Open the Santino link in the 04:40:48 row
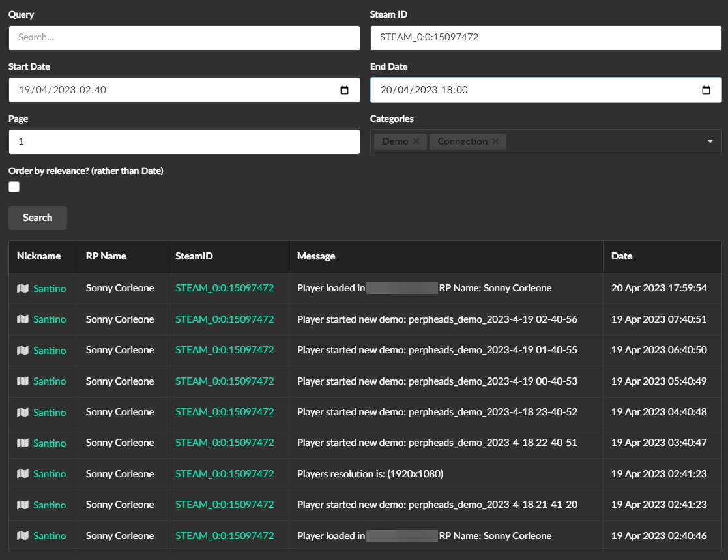The height and width of the screenshot is (560, 728). (50, 412)
